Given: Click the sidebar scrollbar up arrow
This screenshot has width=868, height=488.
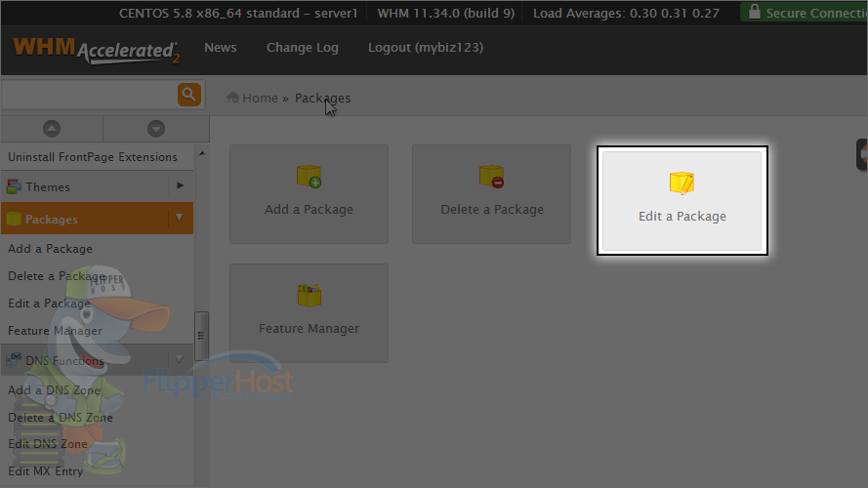Looking at the screenshot, I should coord(202,153).
